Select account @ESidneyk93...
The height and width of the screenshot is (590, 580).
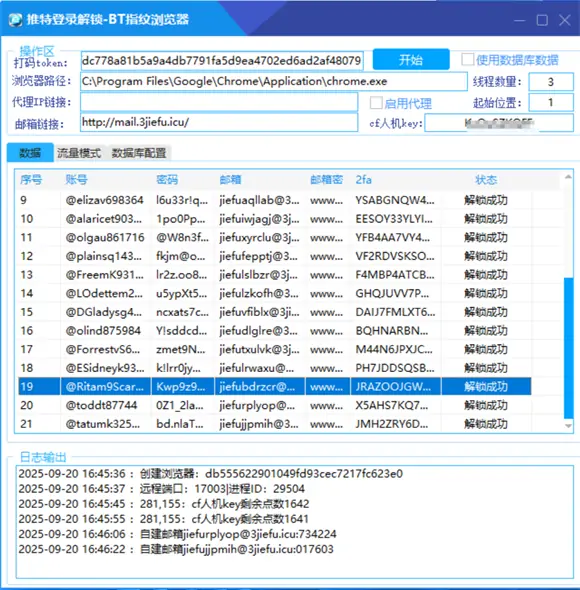pos(105,368)
